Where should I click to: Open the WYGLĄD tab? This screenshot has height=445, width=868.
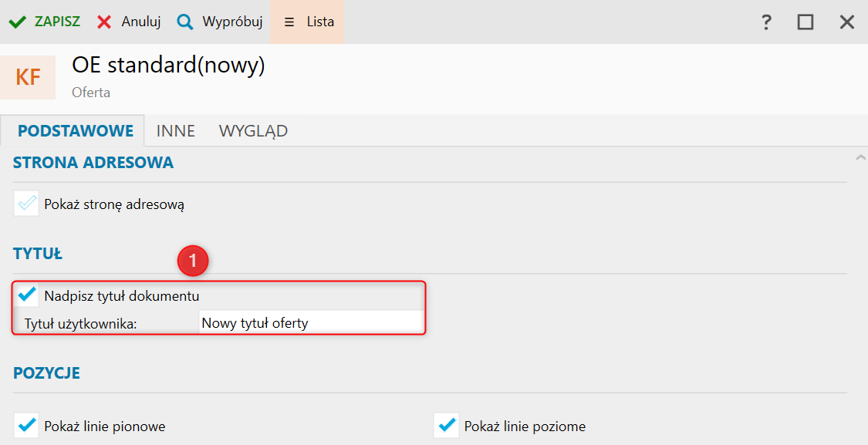tap(253, 131)
